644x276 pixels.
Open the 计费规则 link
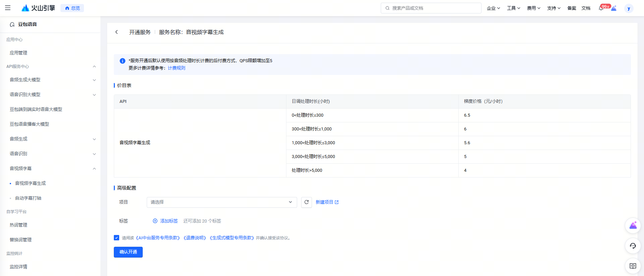[x=176, y=68]
